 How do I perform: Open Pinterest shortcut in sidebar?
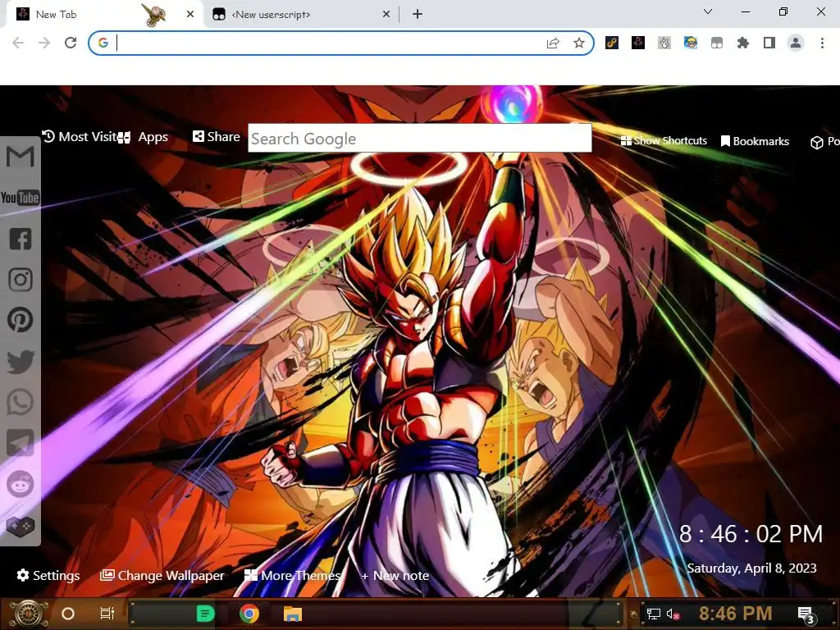point(21,320)
